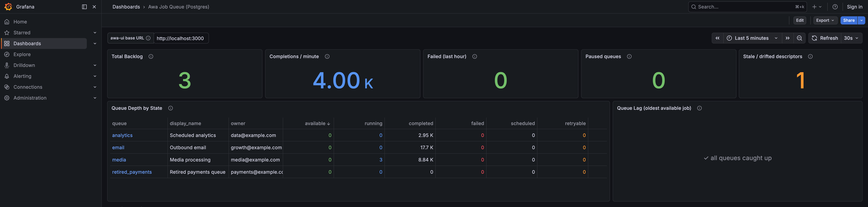Viewport: 868px width, 207px height.
Task: Open the help question mark icon
Action: [x=835, y=7]
